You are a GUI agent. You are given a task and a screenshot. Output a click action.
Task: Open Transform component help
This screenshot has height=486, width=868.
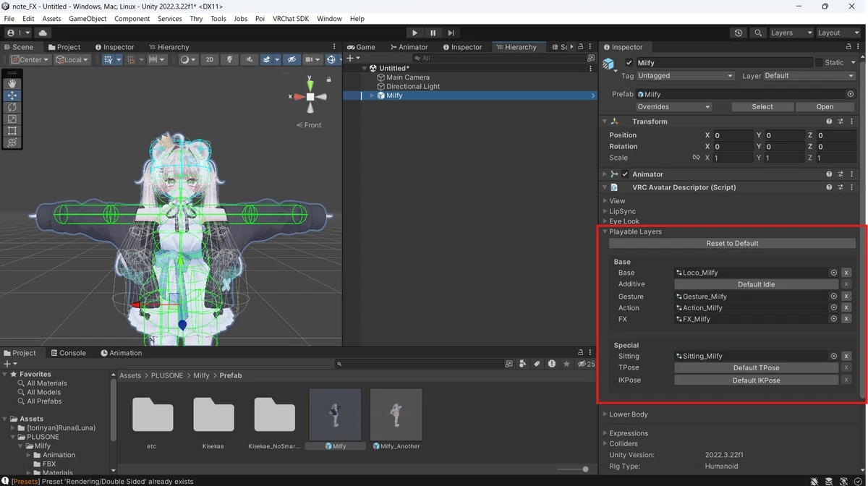pyautogui.click(x=829, y=121)
